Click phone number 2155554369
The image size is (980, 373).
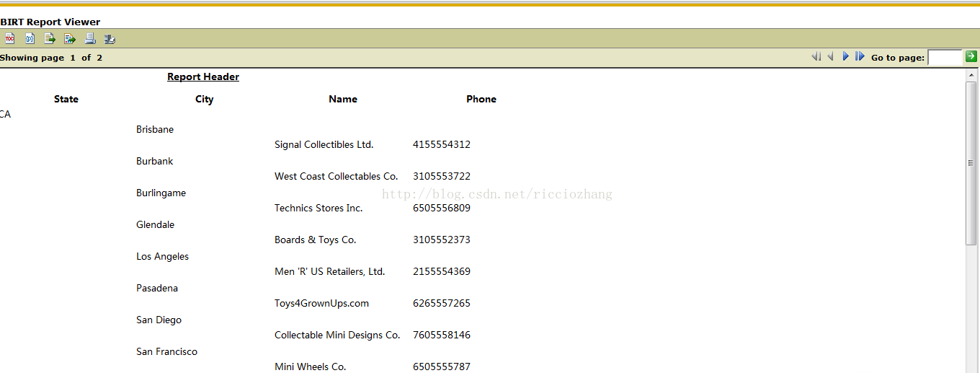(442, 271)
